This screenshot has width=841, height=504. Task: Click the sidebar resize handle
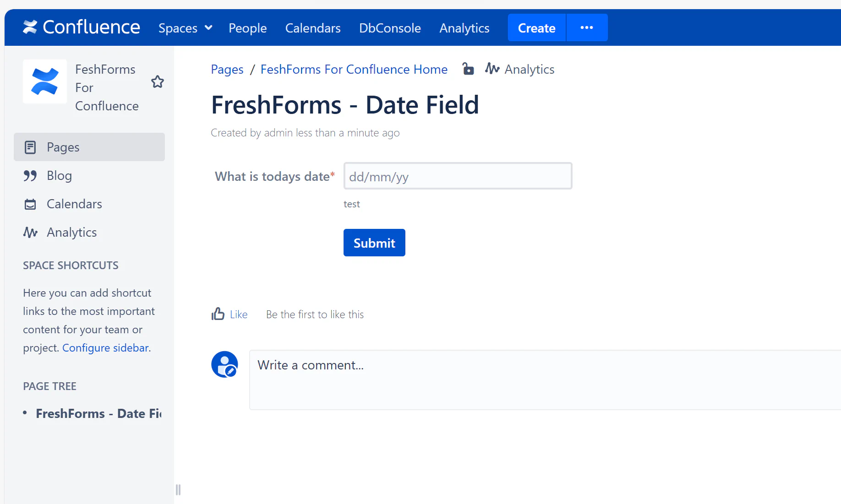(178, 490)
